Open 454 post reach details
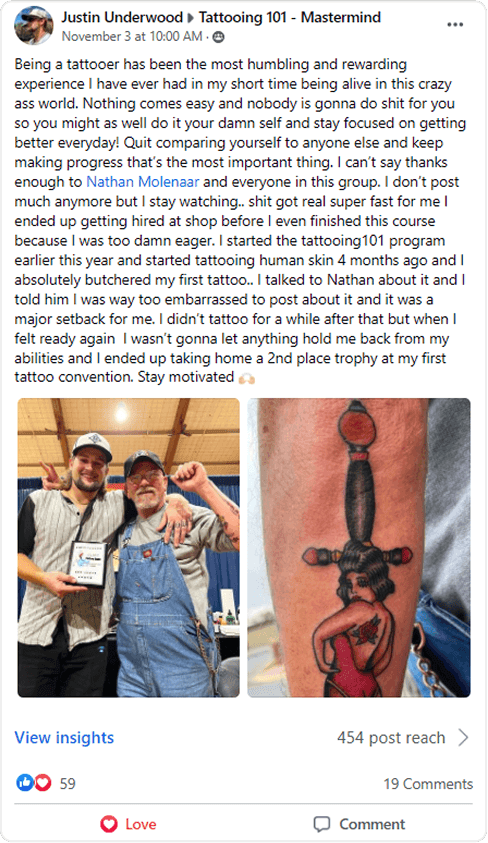This screenshot has height=843, width=488. point(391,738)
